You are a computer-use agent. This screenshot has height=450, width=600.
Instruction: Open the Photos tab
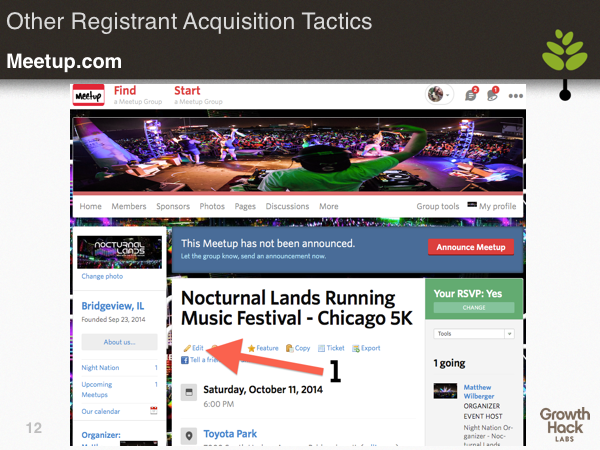[212, 206]
